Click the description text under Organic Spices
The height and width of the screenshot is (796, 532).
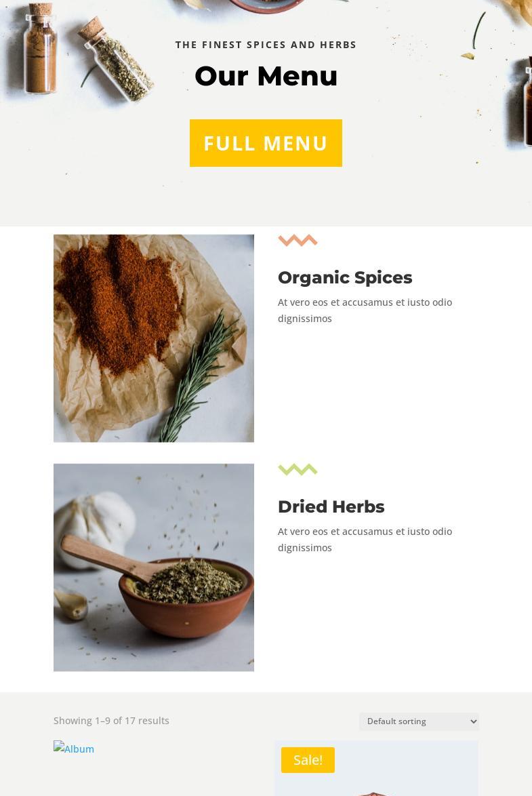pyautogui.click(x=365, y=310)
